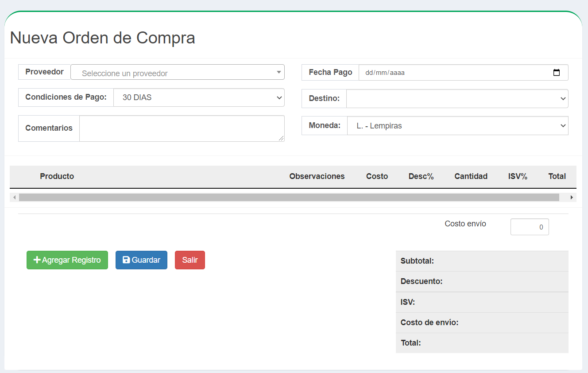588x373 pixels.
Task: Click the plus icon on Agregar Registro
Action: click(36, 260)
